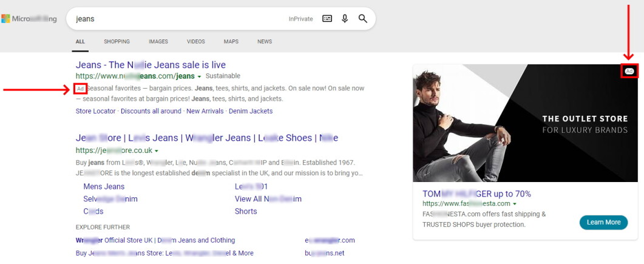Viewport: 644px width, 264px height.
Task: Activate the microphone voice search icon
Action: point(345,18)
